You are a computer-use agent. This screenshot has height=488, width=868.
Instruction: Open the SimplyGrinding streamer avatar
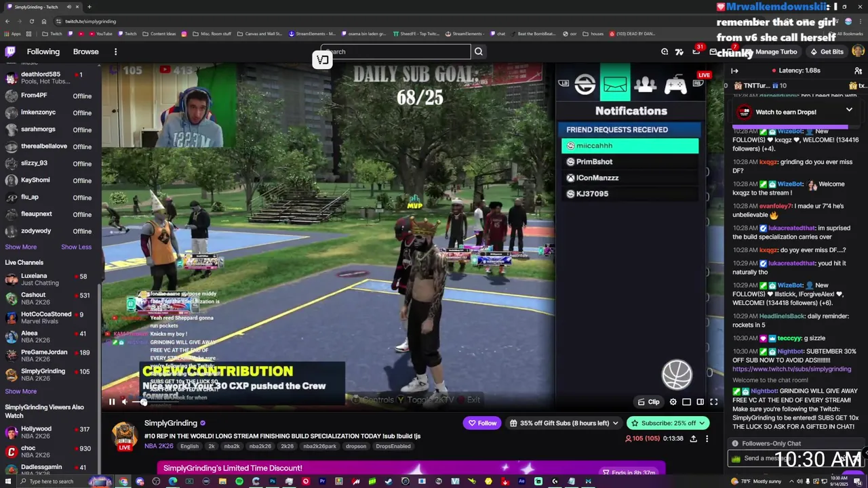[125, 436]
